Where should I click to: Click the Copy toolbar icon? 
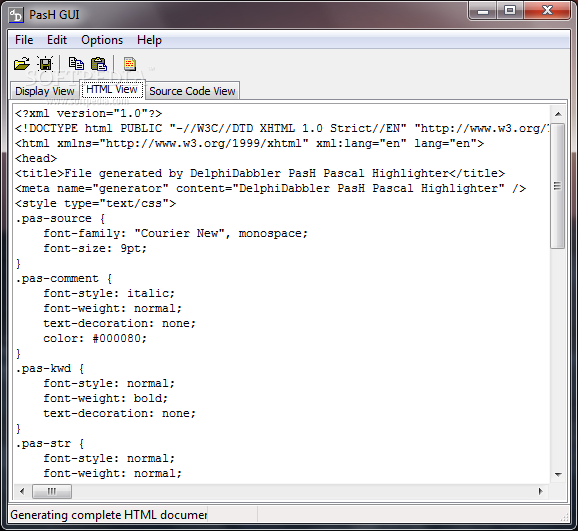tap(76, 64)
